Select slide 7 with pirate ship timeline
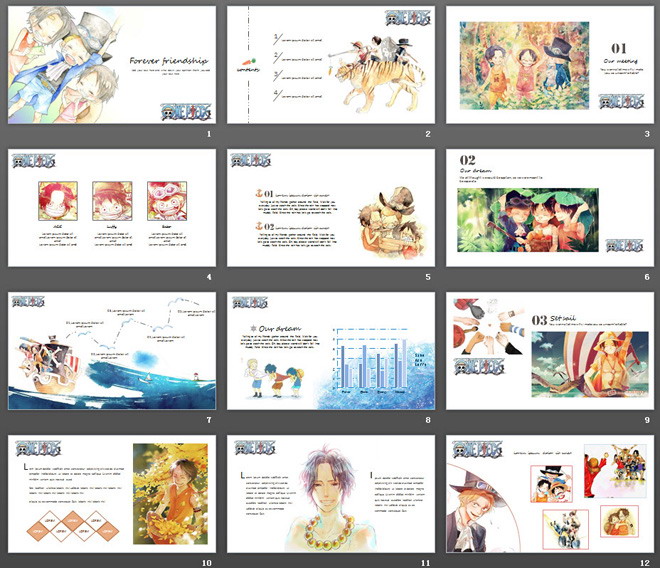660x568 pixels. coord(112,351)
